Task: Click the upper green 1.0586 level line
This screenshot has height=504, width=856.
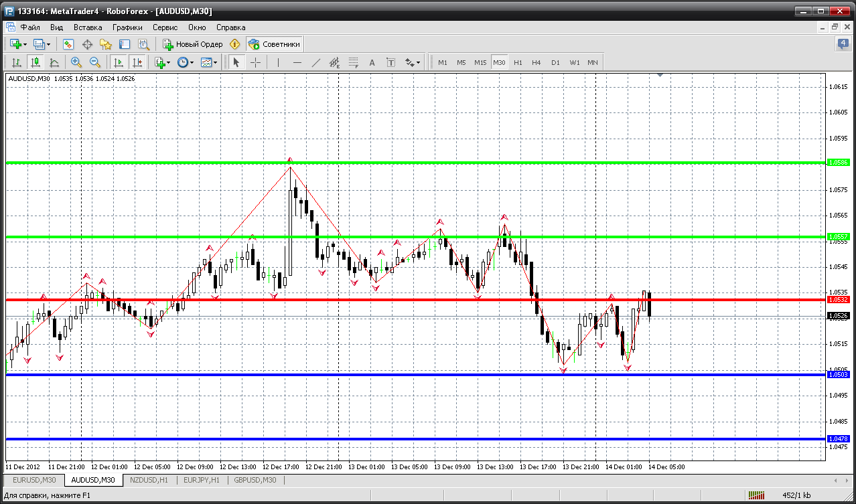Action: pyautogui.click(x=415, y=163)
